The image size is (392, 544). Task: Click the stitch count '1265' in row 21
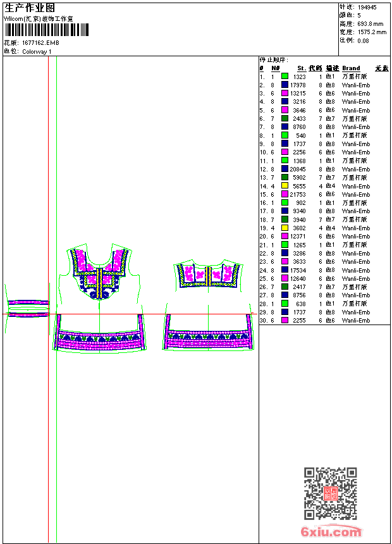[299, 245]
